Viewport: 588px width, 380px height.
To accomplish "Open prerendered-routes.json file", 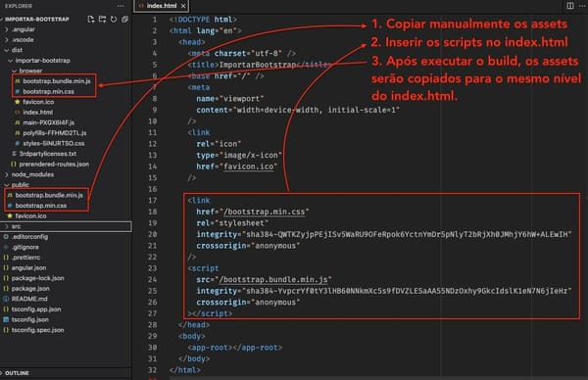I will click(54, 165).
